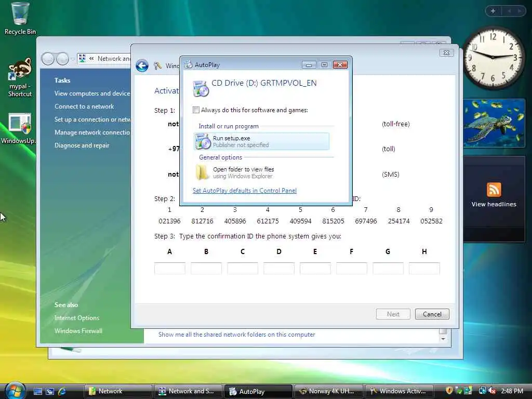
Task: Click the sidebar analog clock gadget
Action: pyautogui.click(x=493, y=58)
